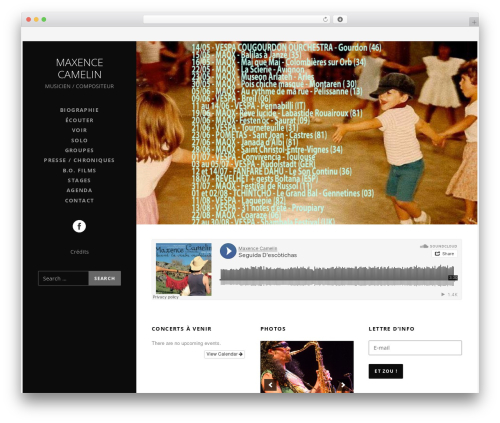The image size is (500, 423).
Task: Open the Biographie menu item
Action: pyautogui.click(x=79, y=110)
